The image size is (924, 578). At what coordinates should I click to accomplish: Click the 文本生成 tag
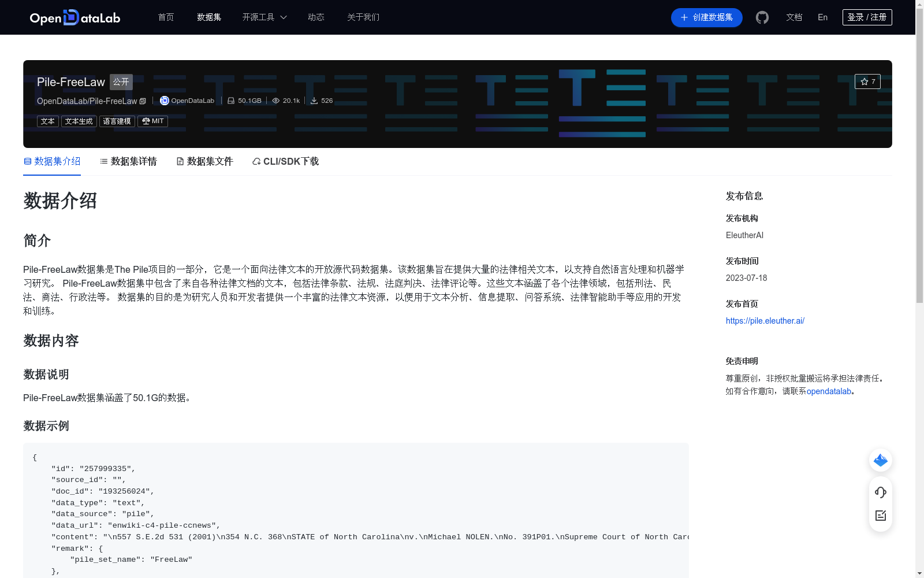79,121
